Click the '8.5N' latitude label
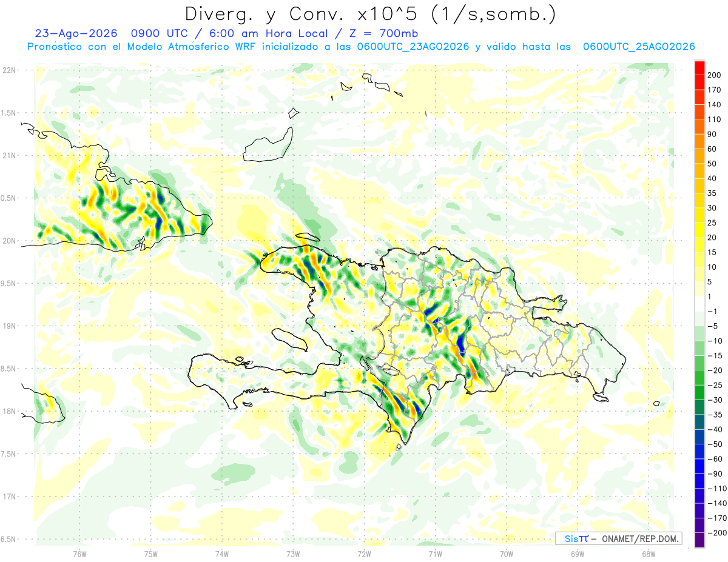Viewport: 728px width, 562px height. point(8,369)
